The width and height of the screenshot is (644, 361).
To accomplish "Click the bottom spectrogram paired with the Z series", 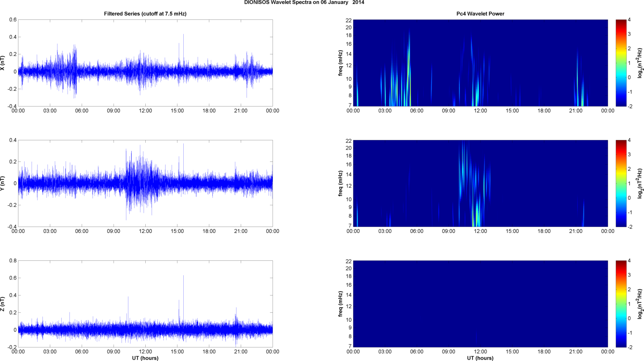I will pyautogui.click(x=480, y=304).
